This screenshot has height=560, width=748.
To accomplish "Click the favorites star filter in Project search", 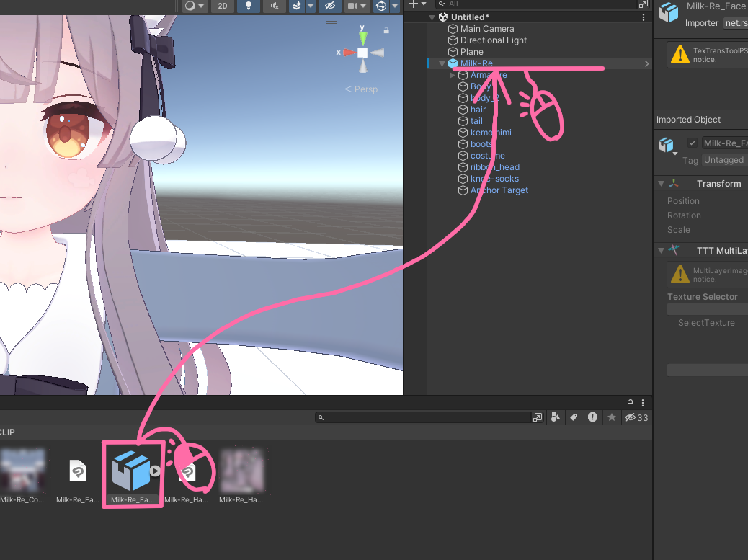I will 612,417.
